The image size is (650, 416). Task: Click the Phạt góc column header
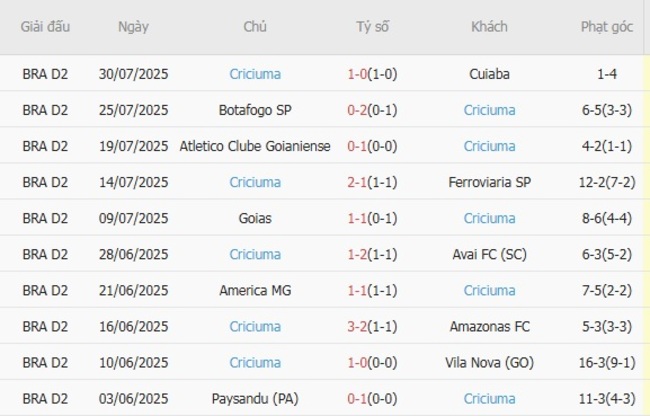tap(606, 27)
